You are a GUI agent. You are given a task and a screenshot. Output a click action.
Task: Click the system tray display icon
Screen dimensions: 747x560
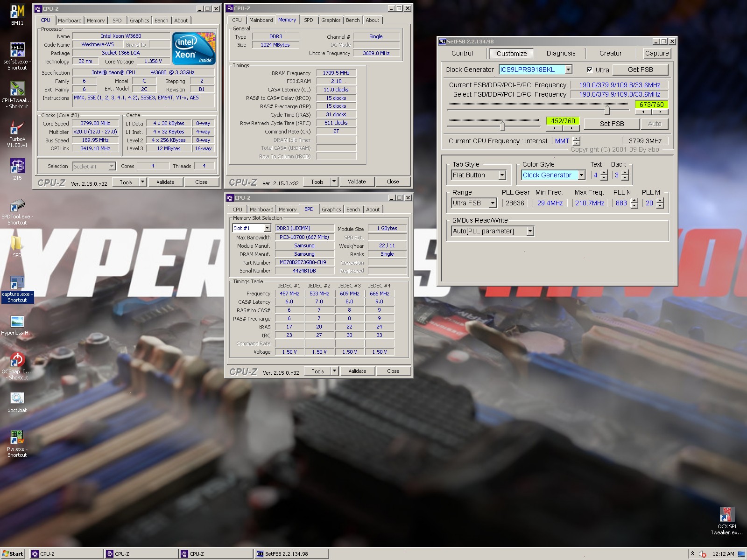[741, 554]
